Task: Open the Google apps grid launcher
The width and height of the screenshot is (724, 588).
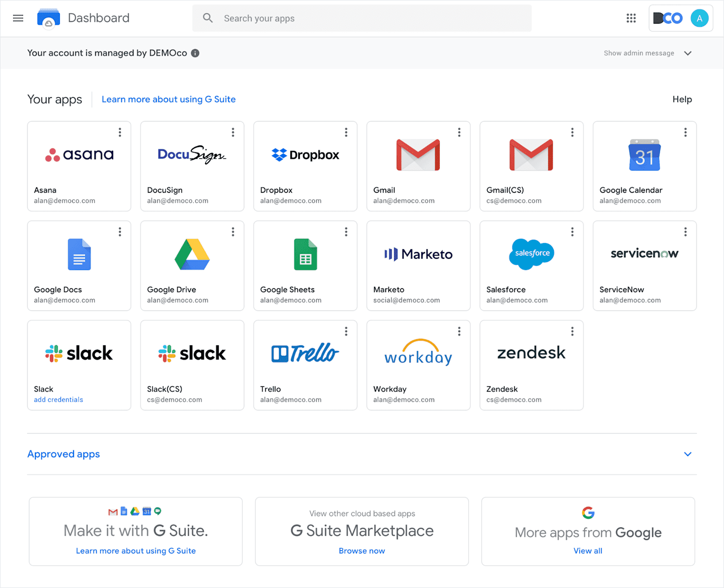Action: [x=631, y=18]
